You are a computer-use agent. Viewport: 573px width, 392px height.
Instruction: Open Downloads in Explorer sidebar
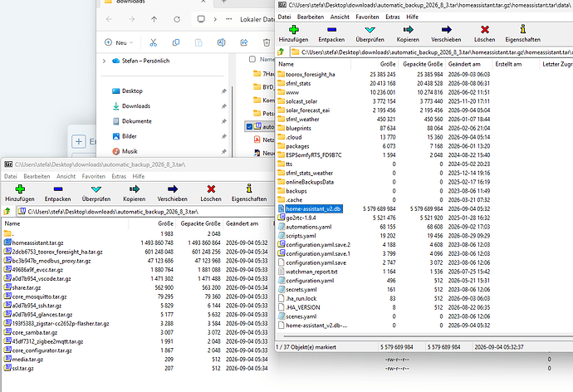(136, 106)
